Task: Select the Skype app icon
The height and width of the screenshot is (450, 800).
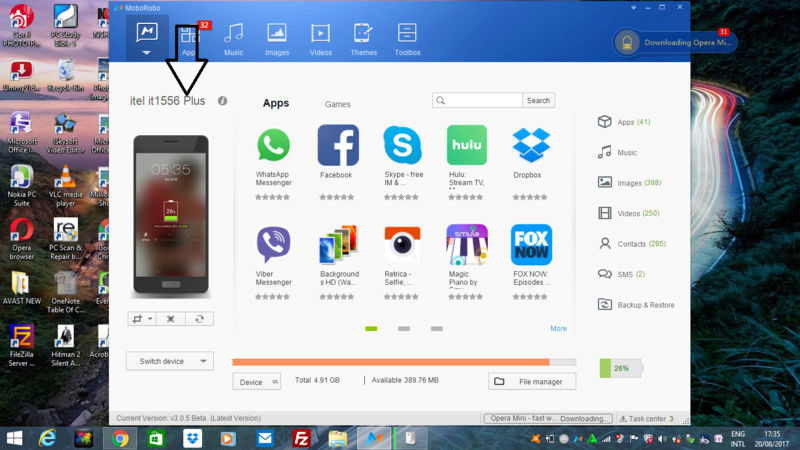Action: (x=402, y=145)
